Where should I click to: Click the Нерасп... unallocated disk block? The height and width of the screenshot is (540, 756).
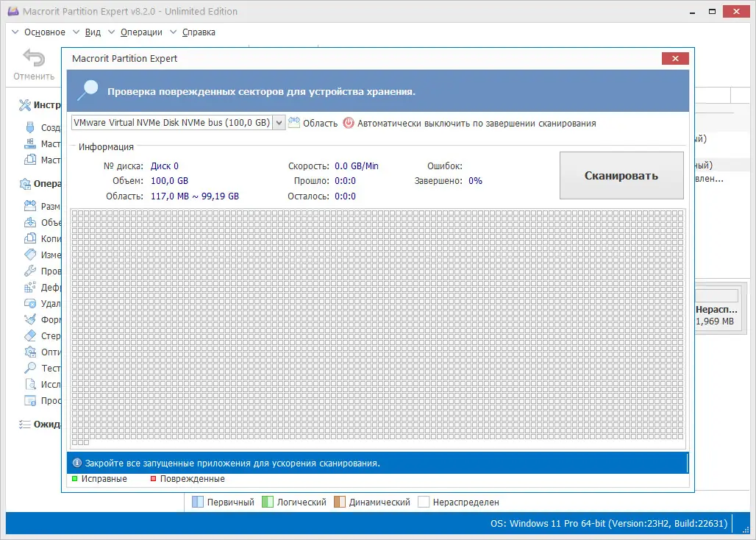(x=716, y=309)
